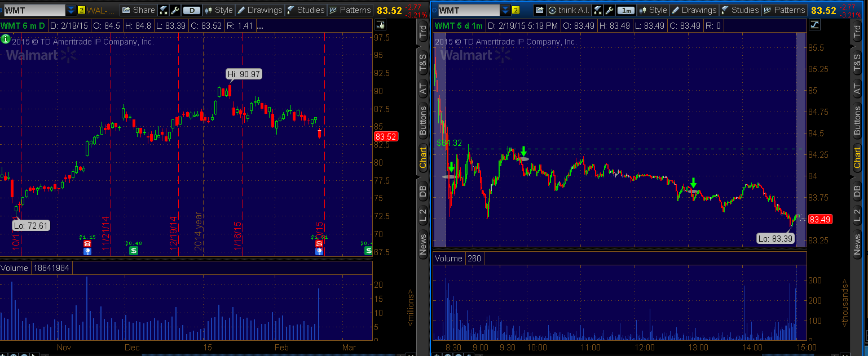Screen dimensions: 868x356
Task: Click Hi: 90.97 price bubble
Action: (244, 74)
